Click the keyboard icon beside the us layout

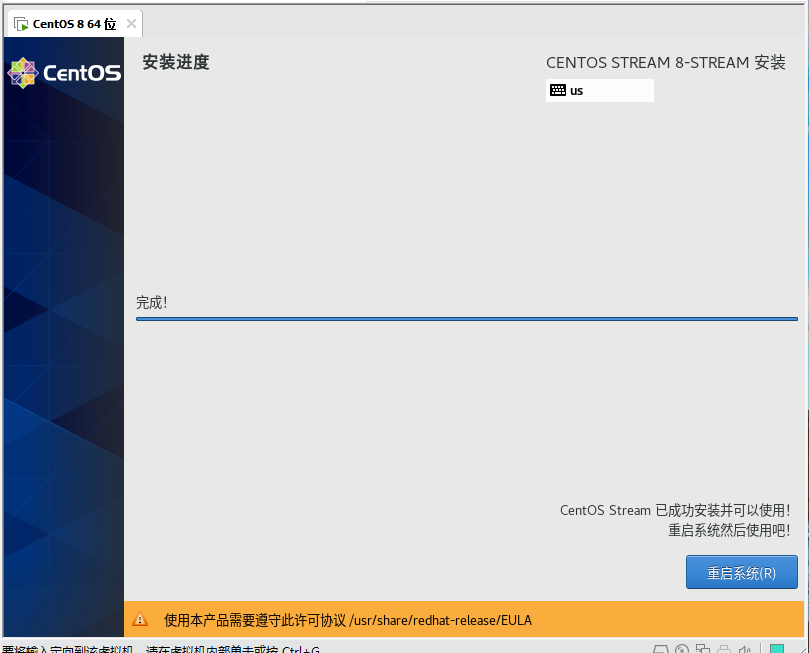pos(557,90)
